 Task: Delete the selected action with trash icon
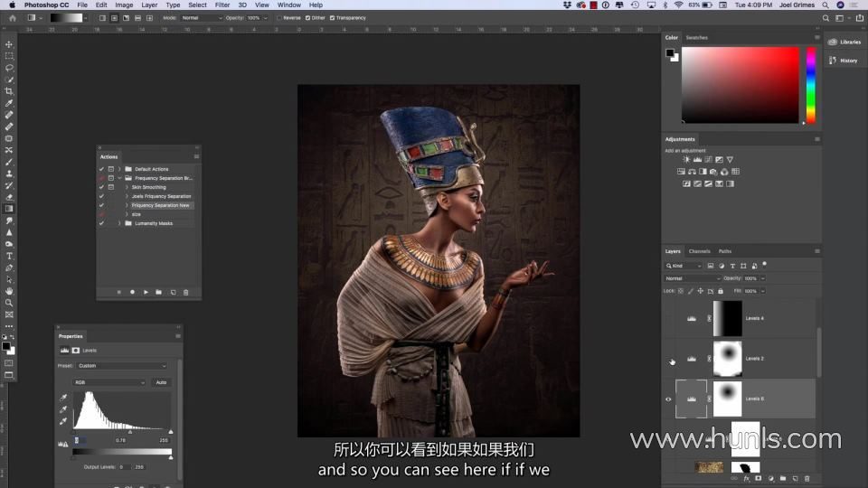186,292
